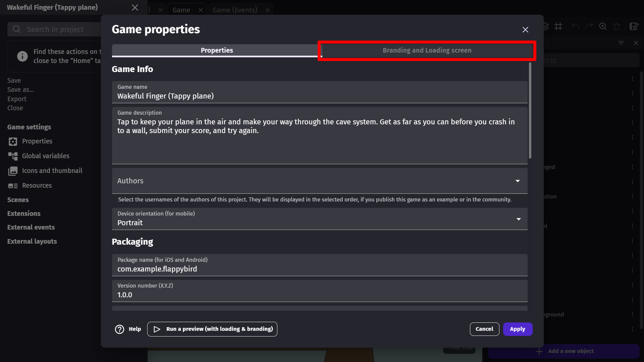The width and height of the screenshot is (644, 362).
Task: Open the Extensions section
Action: point(24,213)
